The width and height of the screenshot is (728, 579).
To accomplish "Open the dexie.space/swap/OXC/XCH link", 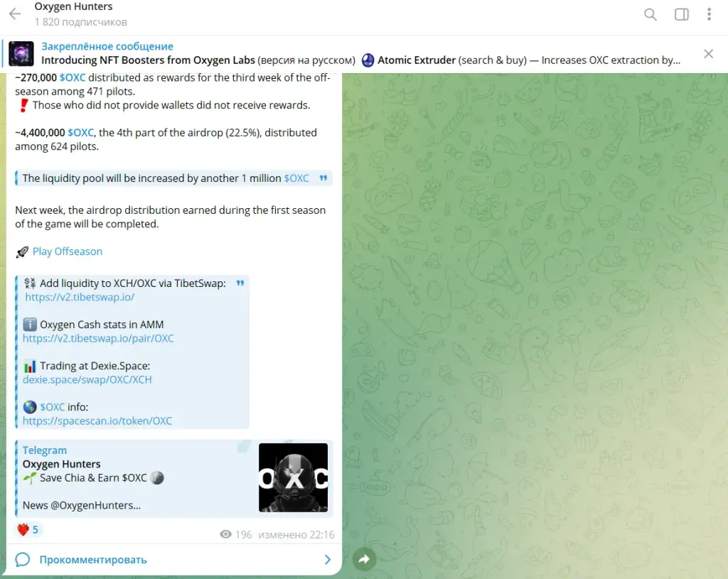I will [x=87, y=379].
